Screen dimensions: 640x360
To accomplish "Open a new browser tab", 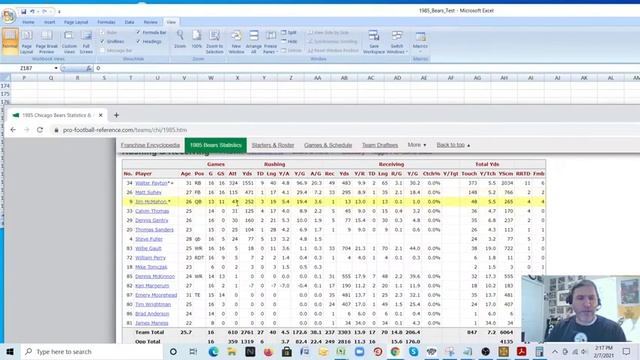I will pos(116,116).
